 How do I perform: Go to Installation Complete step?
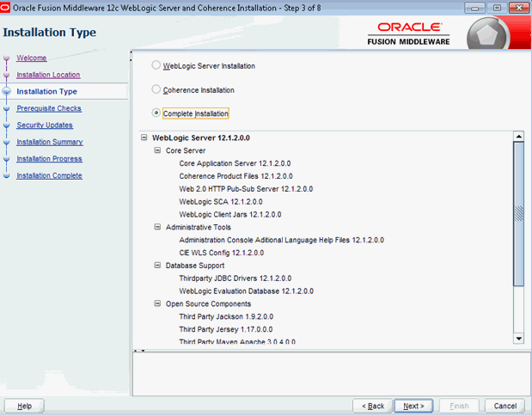coord(50,175)
